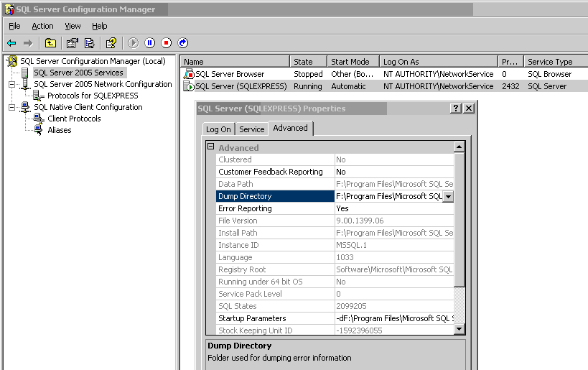Open the Dump Directory dropdown arrow

448,196
